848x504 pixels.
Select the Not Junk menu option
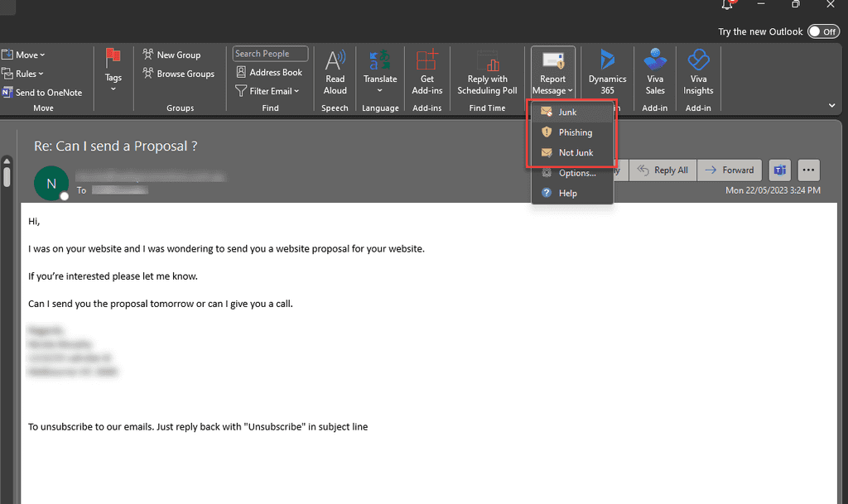[x=576, y=152]
